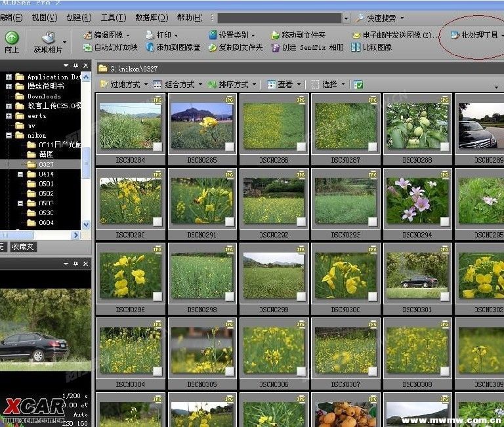
Task: Click Set Categories (设置类别) icon
Action: click(x=213, y=35)
